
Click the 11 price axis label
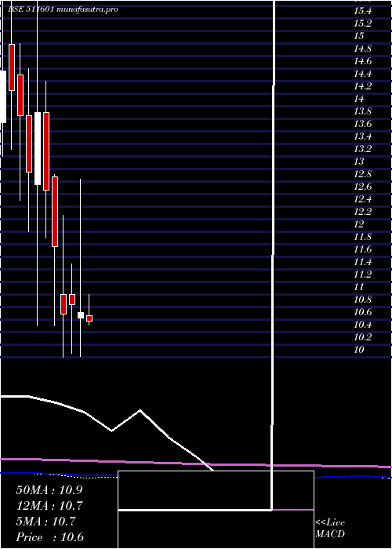[x=359, y=287]
